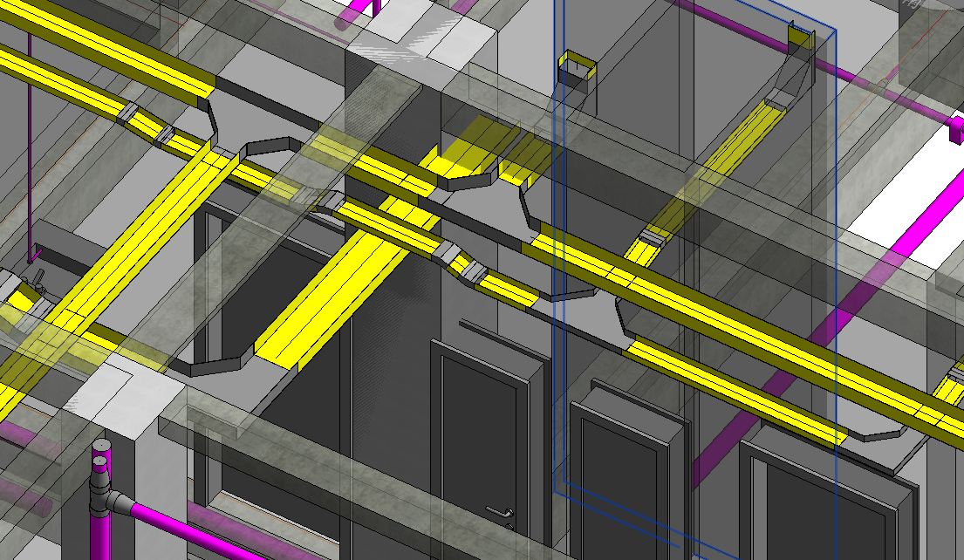Pick the small gray valve at left edge
The width and height of the screenshot is (964, 560).
click(x=37, y=280)
